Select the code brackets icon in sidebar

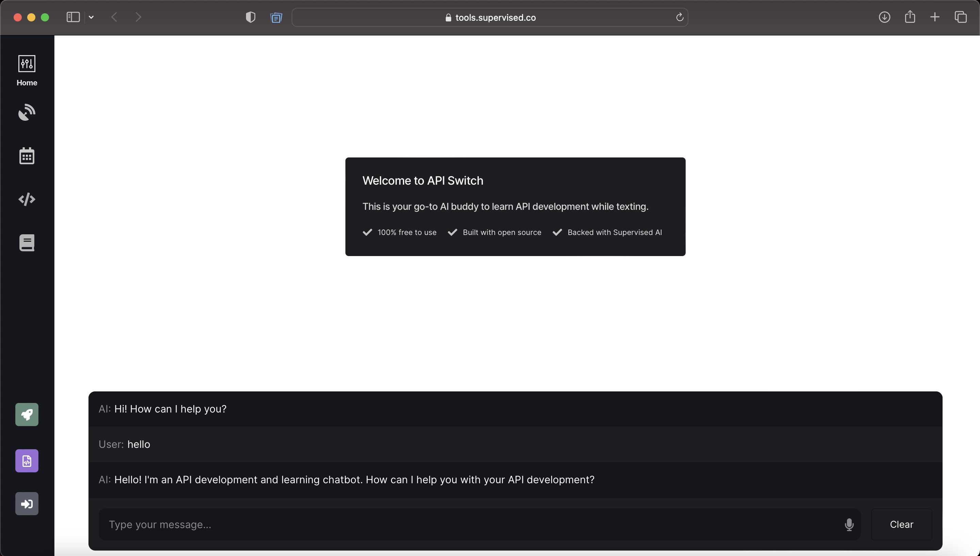click(27, 199)
